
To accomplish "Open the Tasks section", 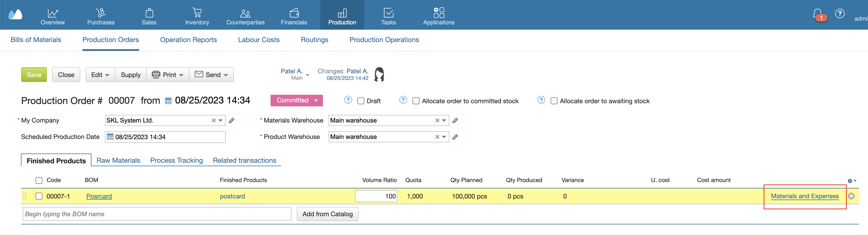I will tap(388, 16).
